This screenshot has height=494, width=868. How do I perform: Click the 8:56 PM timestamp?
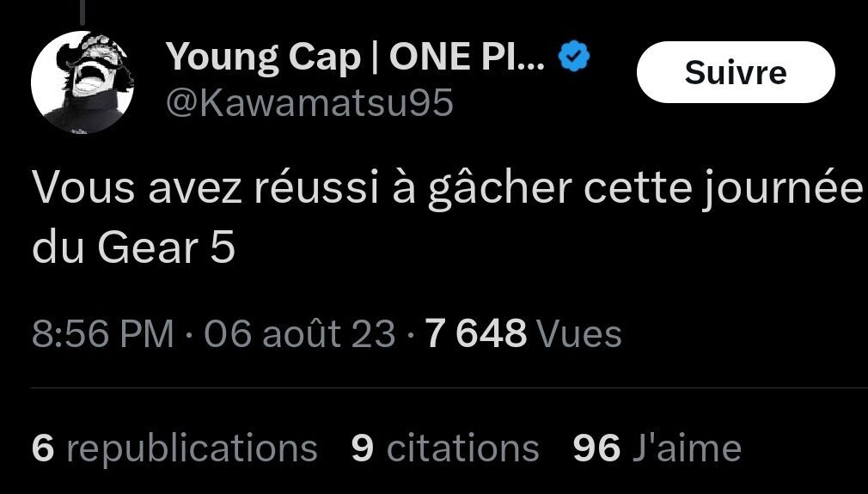point(102,333)
